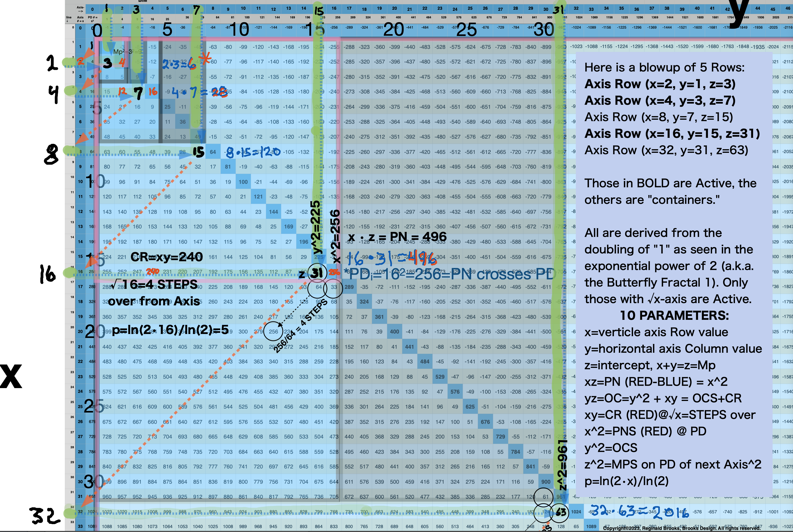Click the circled 256 cell in row 20

273,331
